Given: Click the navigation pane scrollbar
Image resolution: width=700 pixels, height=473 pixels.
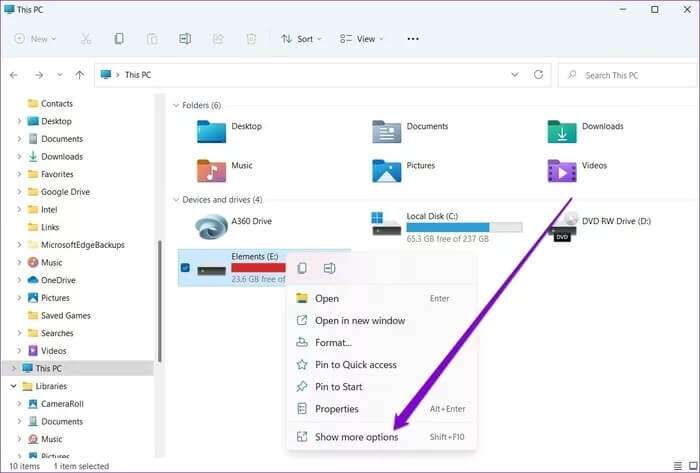Looking at the screenshot, I should (x=159, y=301).
